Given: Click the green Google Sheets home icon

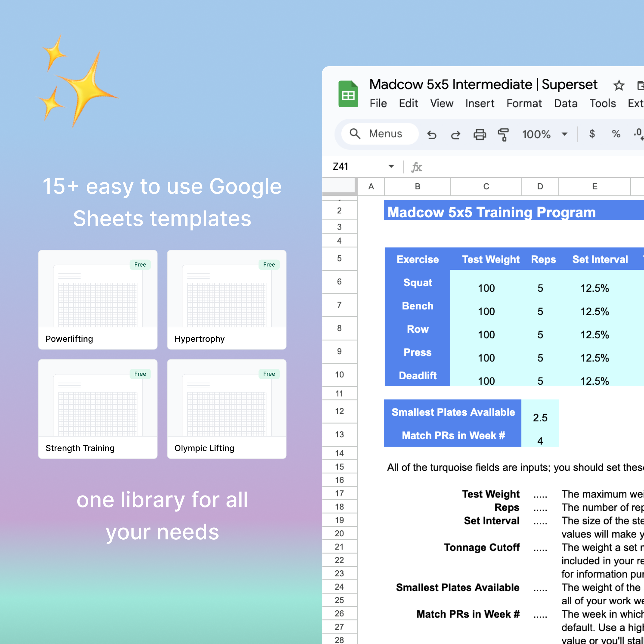Looking at the screenshot, I should [x=348, y=94].
